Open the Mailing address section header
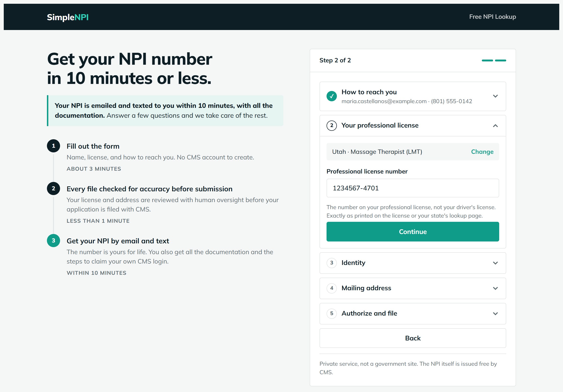 point(413,288)
